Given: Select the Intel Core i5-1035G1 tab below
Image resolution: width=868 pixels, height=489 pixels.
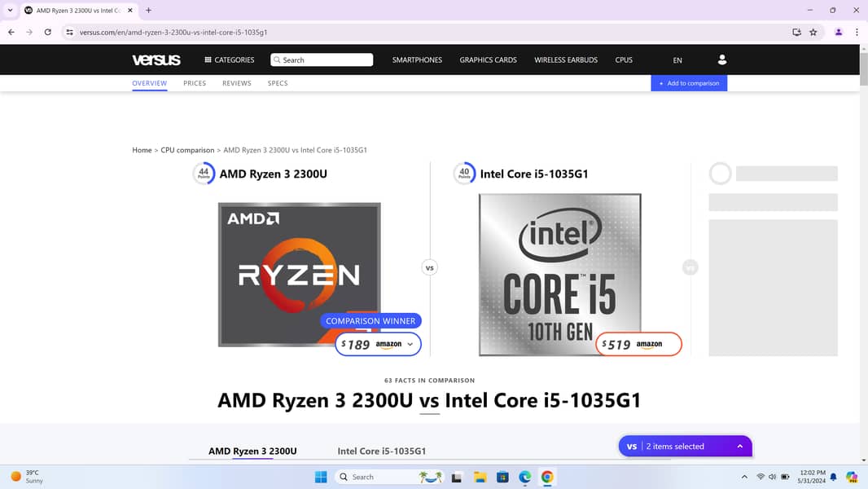Looking at the screenshot, I should tap(382, 451).
